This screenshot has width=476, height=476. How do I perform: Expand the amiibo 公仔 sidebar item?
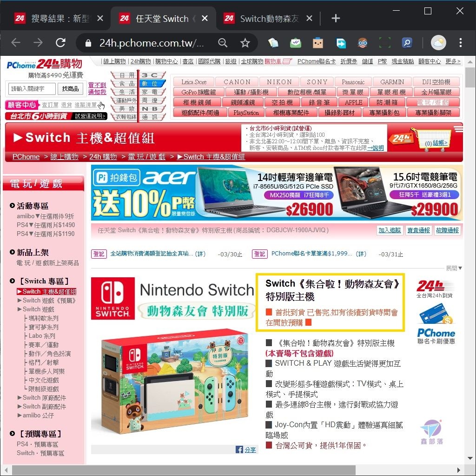35,415
